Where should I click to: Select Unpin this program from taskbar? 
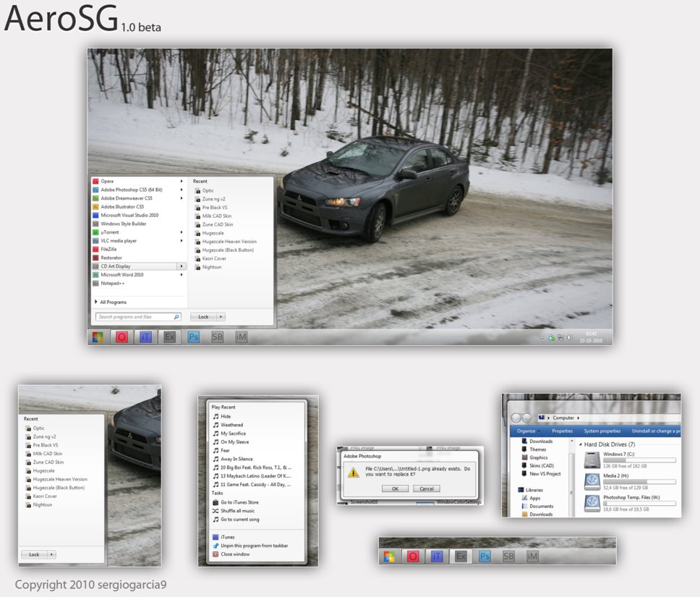(254, 546)
